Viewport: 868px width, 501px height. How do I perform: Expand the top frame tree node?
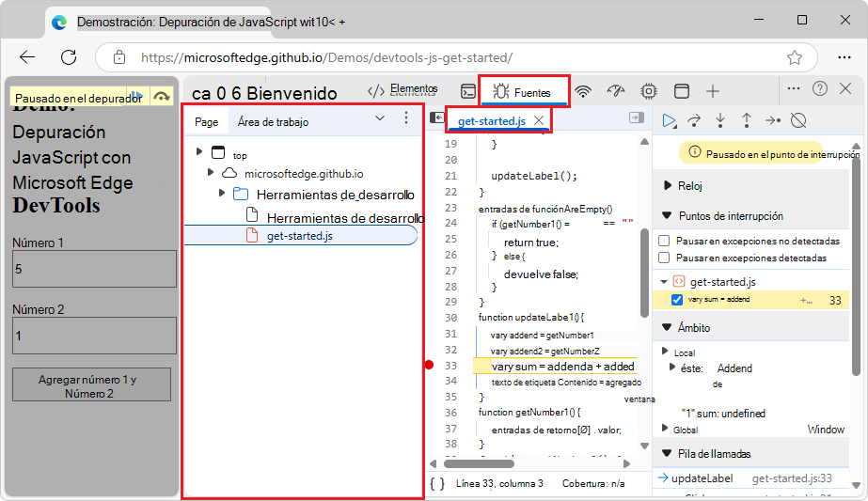click(x=199, y=151)
